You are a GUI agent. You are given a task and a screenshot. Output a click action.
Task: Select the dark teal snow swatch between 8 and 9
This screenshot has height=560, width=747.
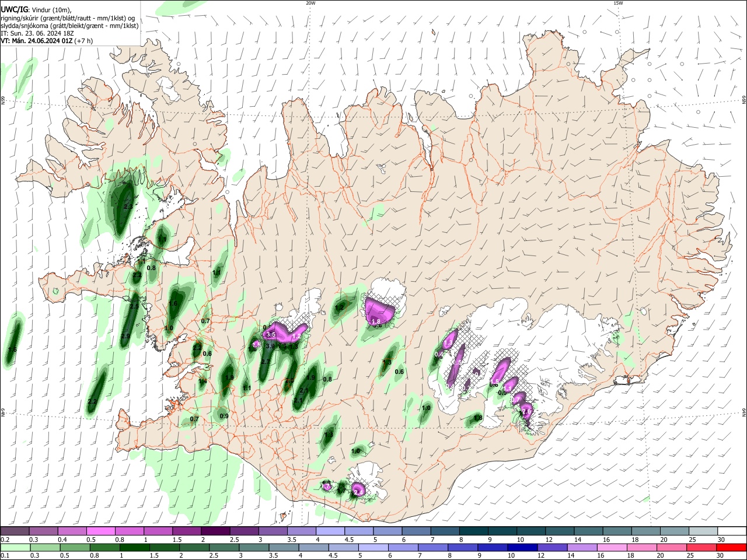coord(474,531)
